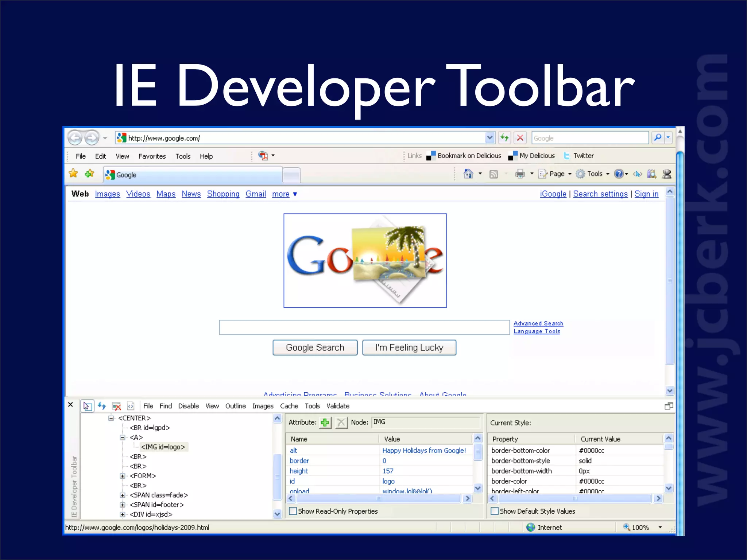Click My Delicious links bar item
This screenshot has width=747, height=560.
coord(531,156)
